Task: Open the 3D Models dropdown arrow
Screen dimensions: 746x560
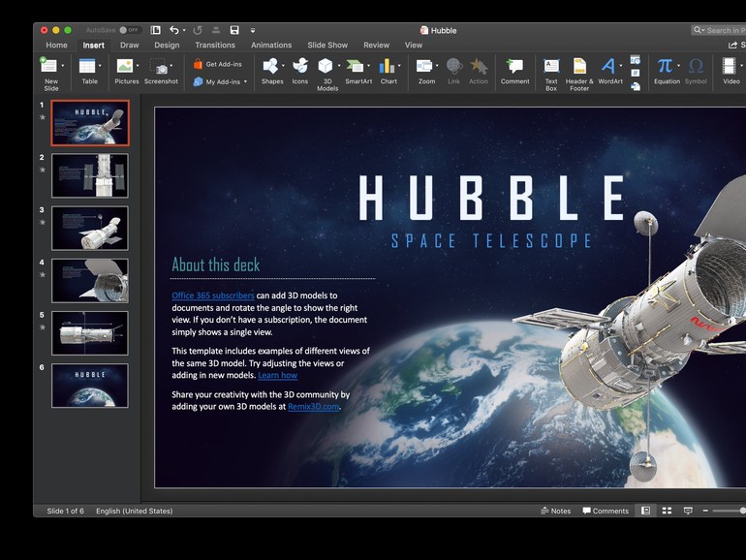Action: tap(339, 66)
